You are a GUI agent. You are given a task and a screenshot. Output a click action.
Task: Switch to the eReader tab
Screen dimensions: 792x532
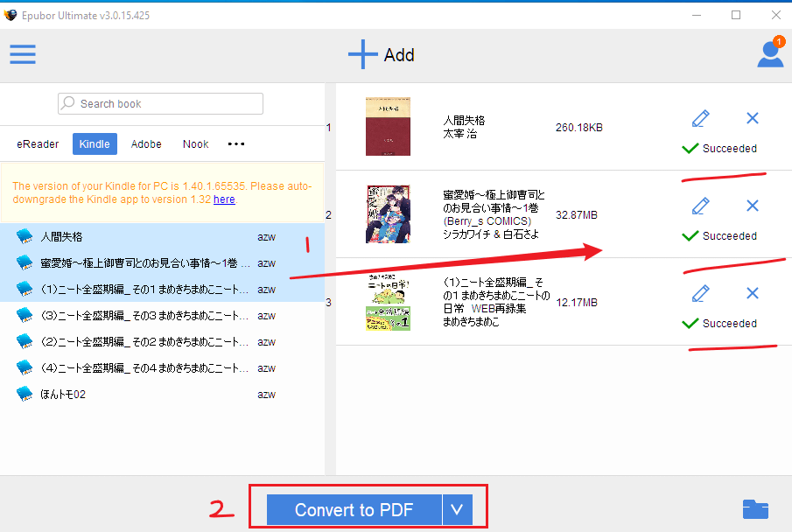click(x=38, y=144)
